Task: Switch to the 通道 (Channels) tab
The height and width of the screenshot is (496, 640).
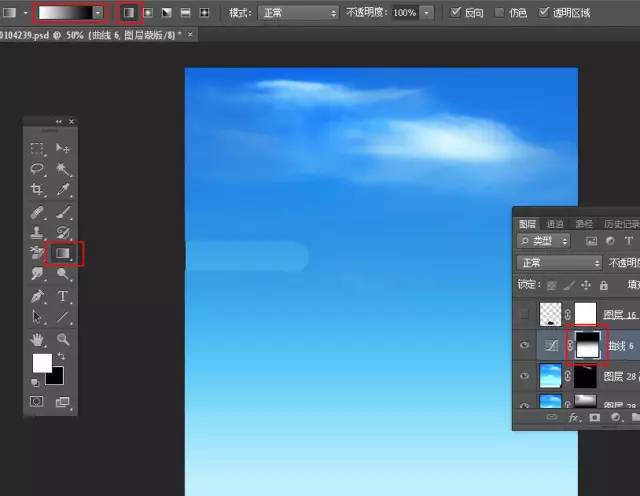Action: point(556,224)
